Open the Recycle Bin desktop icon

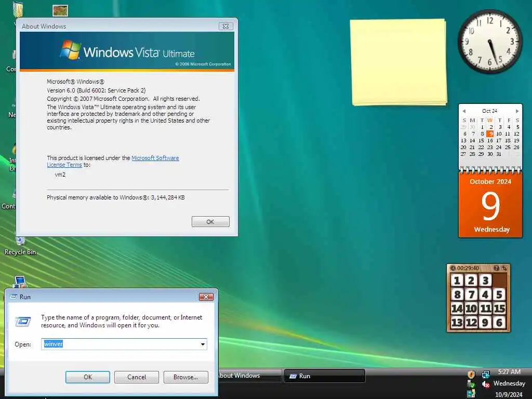tap(20, 245)
